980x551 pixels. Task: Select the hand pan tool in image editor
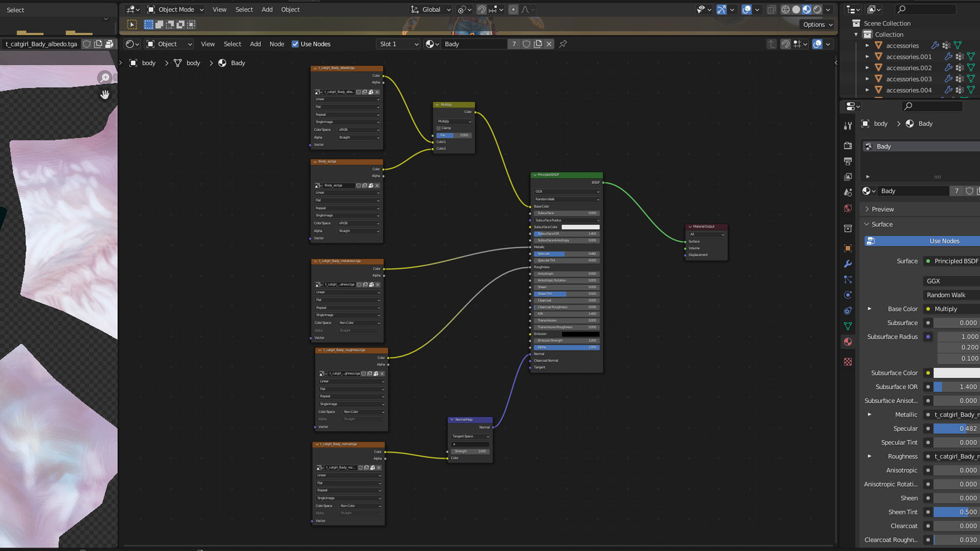[x=105, y=95]
